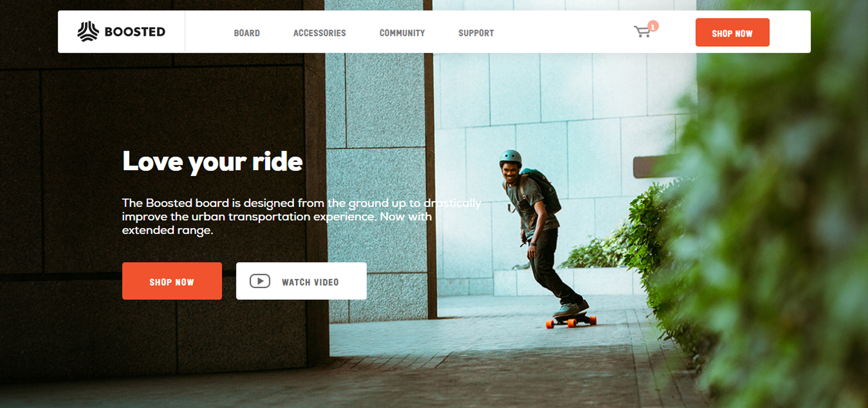Image resolution: width=868 pixels, height=408 pixels.
Task: Go to the Community section
Action: (x=402, y=33)
